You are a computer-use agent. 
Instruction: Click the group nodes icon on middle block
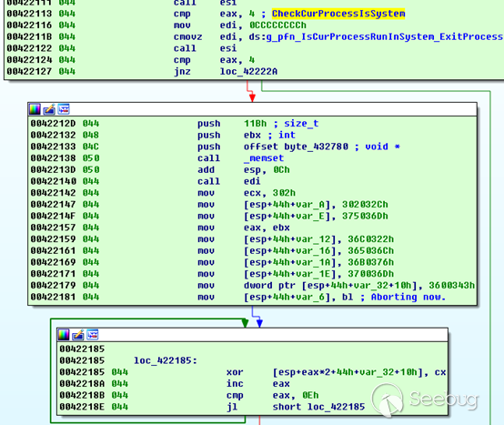[x=64, y=109]
